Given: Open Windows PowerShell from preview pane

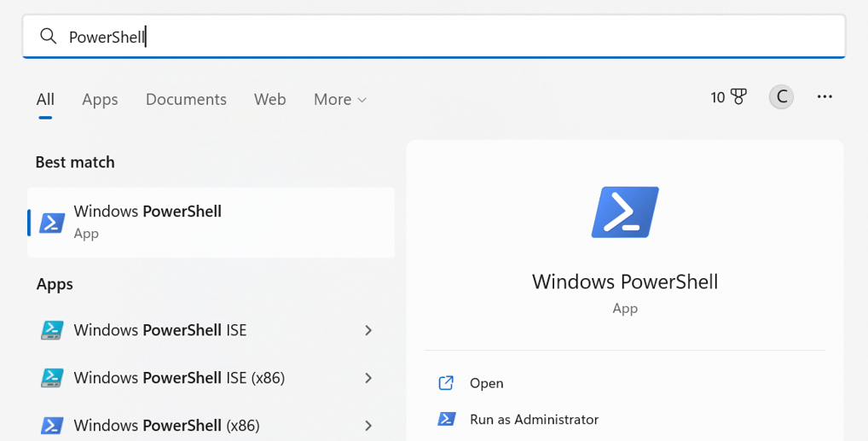Looking at the screenshot, I should click(x=486, y=383).
